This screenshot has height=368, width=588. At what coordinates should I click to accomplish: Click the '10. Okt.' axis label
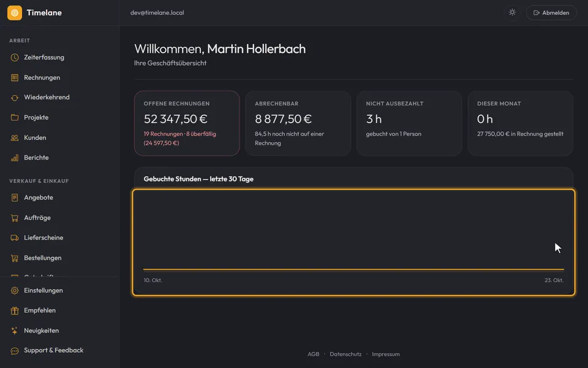click(153, 280)
